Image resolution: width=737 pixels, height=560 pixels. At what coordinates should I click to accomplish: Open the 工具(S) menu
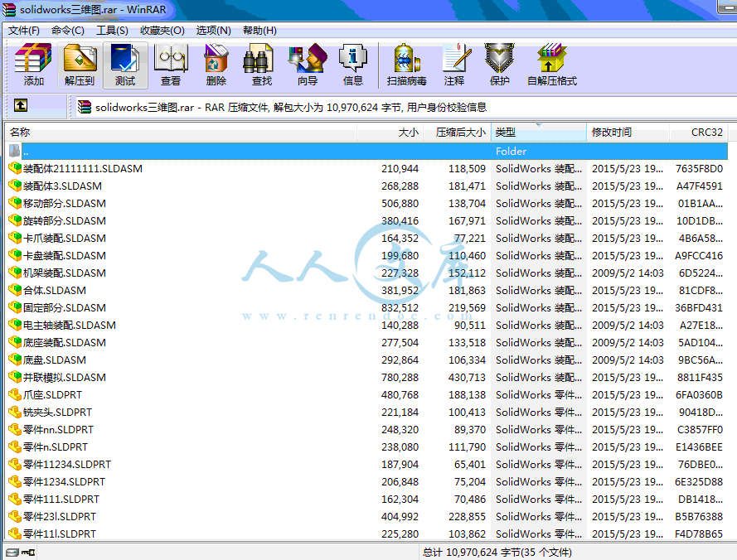[112, 31]
